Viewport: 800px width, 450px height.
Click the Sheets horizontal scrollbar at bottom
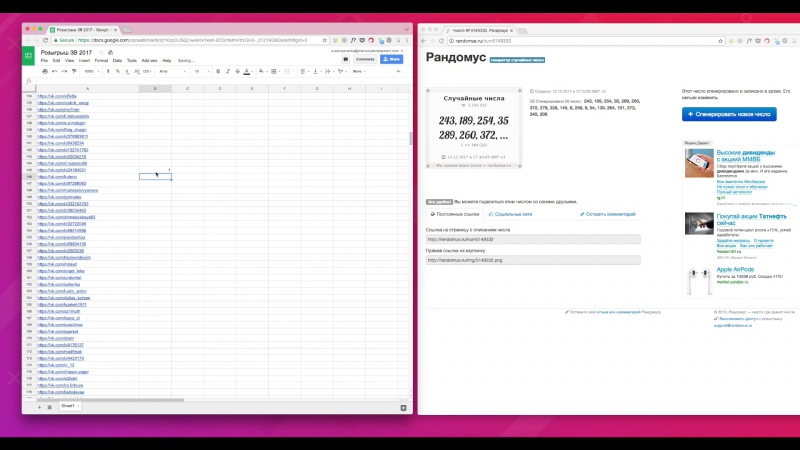pos(108,400)
